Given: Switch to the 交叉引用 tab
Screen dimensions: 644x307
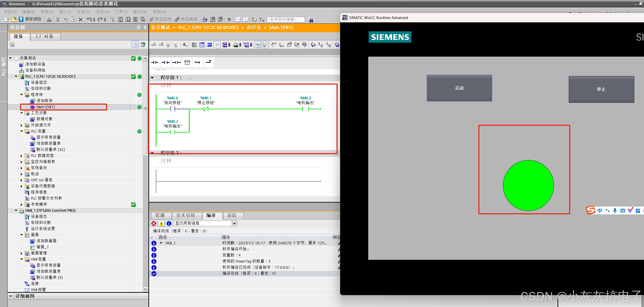Looking at the screenshot, I should click(x=185, y=215).
